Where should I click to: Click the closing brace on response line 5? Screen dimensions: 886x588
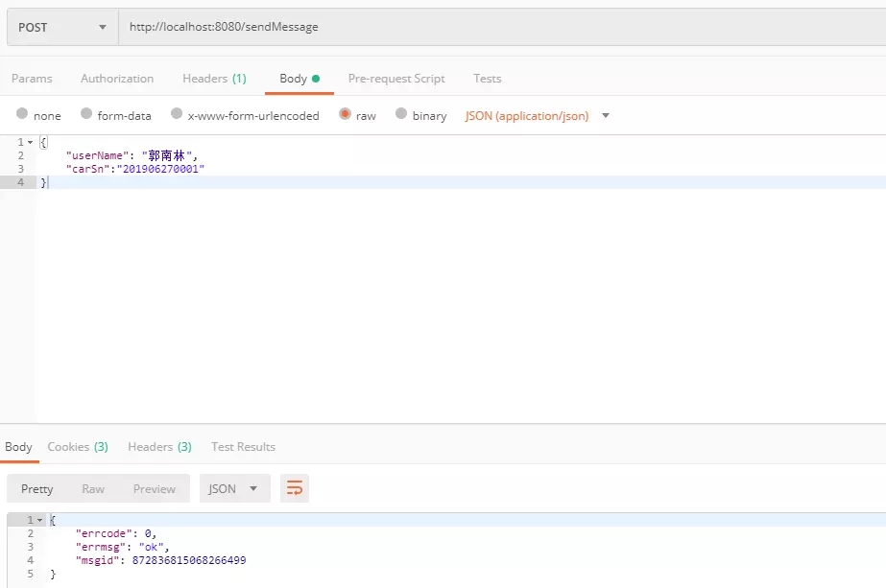[x=53, y=574]
